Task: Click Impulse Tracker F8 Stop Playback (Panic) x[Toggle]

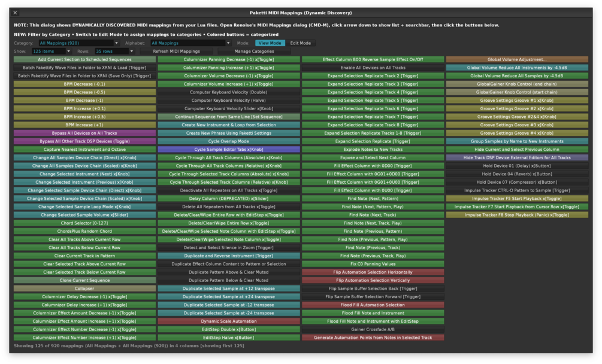Action: pyautogui.click(x=517, y=215)
